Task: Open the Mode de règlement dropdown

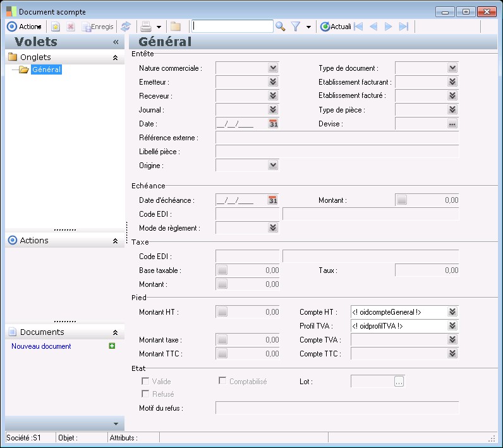Action: (x=273, y=228)
